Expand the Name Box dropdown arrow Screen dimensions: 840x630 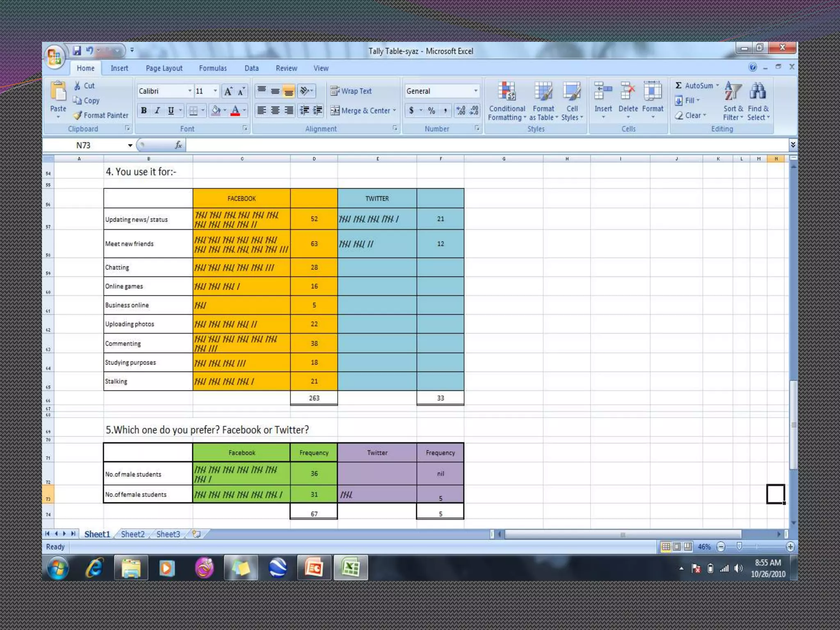click(x=130, y=146)
